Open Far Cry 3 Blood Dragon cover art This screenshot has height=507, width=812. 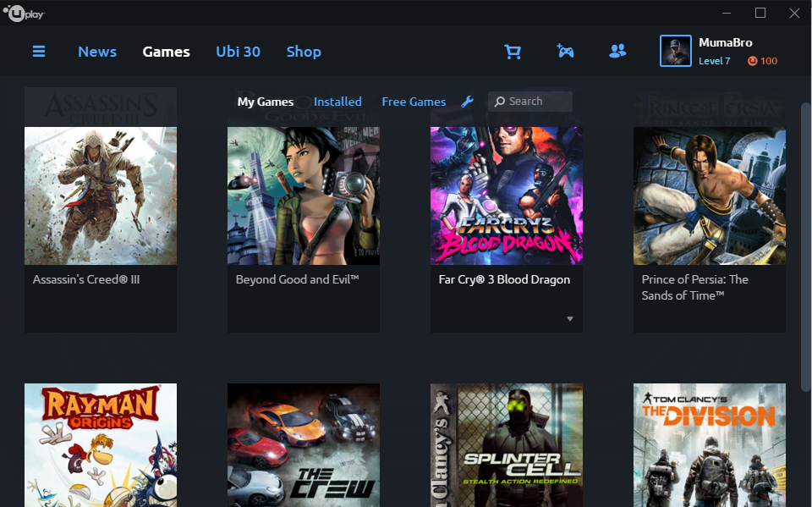coord(507,196)
